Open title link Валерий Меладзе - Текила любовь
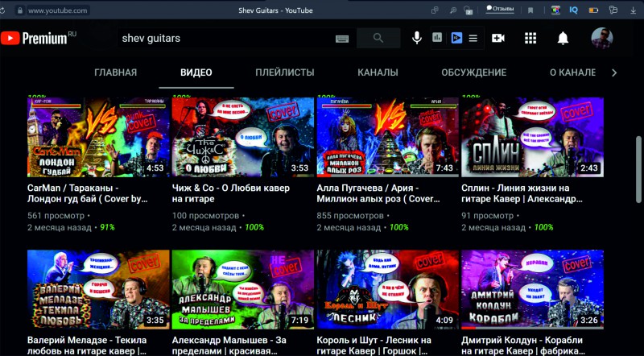The image size is (644, 356). pyautogui.click(x=87, y=346)
